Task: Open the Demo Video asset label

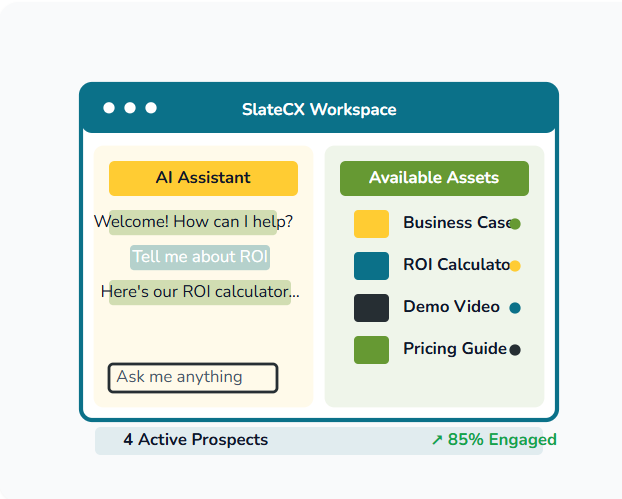Action: [x=451, y=307]
